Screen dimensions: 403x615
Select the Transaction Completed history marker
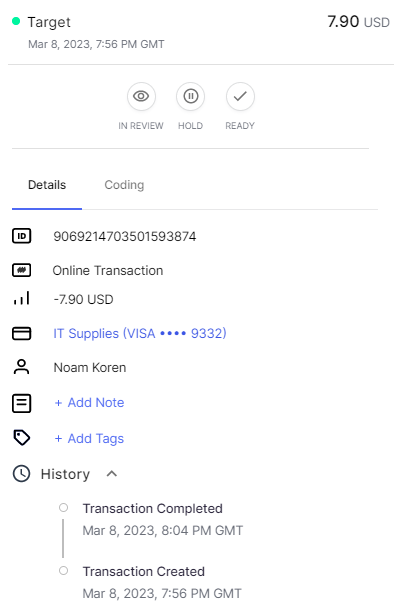click(x=63, y=508)
